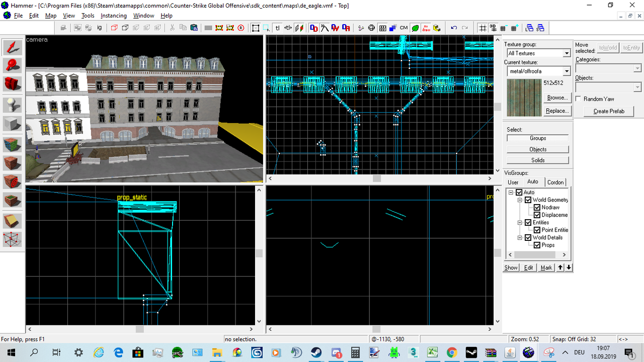
Task: Click the metal/offroofa texture preview thumbnail
Action: tap(524, 97)
